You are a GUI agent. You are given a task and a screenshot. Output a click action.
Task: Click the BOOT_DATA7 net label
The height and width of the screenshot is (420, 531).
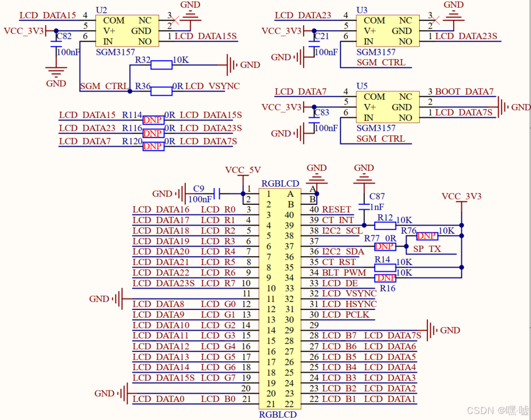click(464, 91)
